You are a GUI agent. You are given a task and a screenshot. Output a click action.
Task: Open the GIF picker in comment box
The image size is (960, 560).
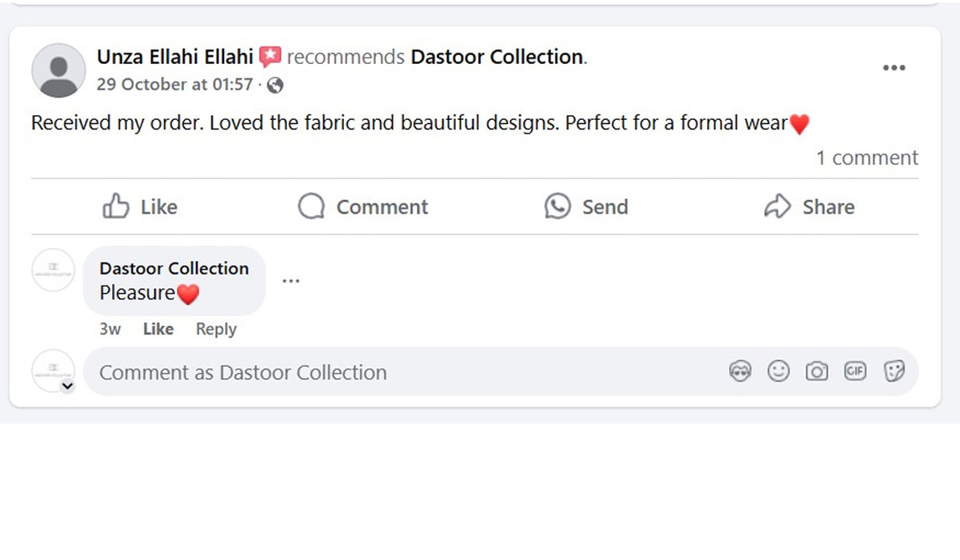[855, 371]
